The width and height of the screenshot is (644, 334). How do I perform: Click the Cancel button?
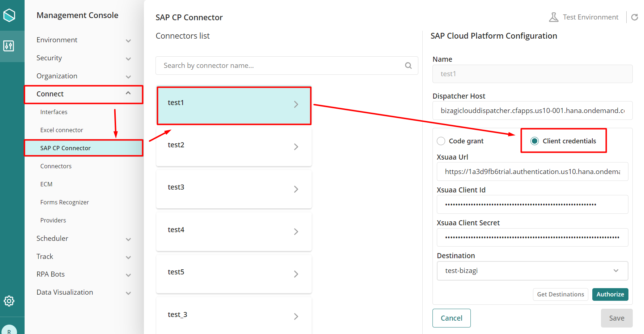pyautogui.click(x=452, y=318)
